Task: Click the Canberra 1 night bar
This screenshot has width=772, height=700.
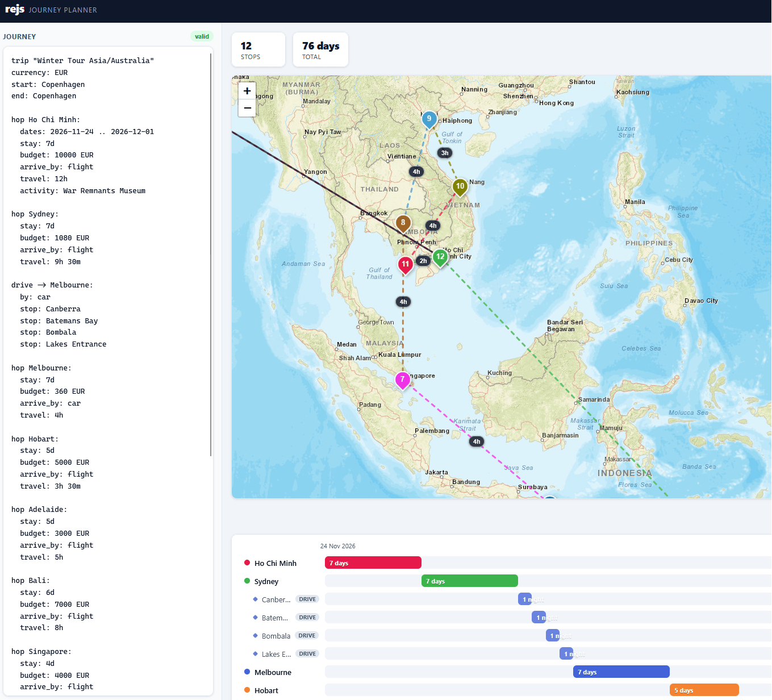Action: click(525, 599)
